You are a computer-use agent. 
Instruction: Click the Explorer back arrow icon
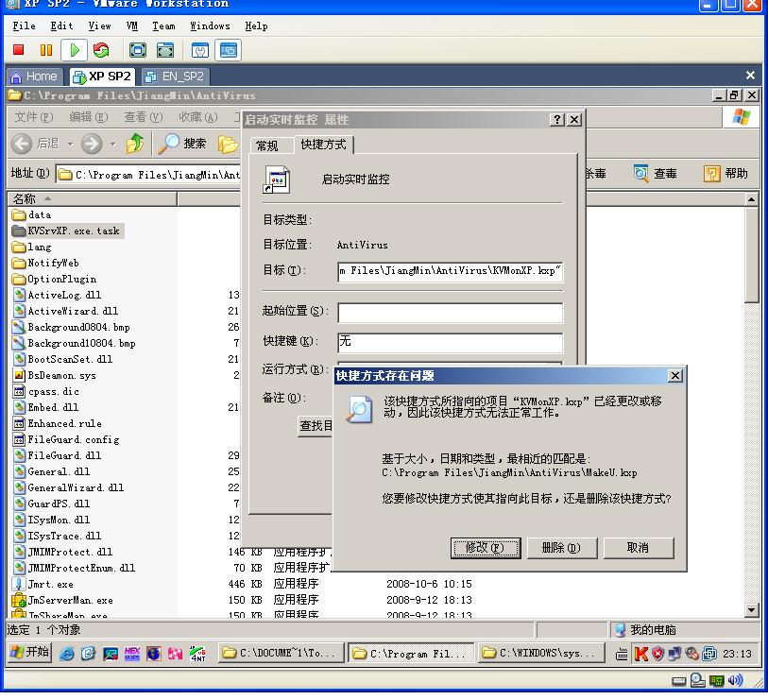[22, 144]
